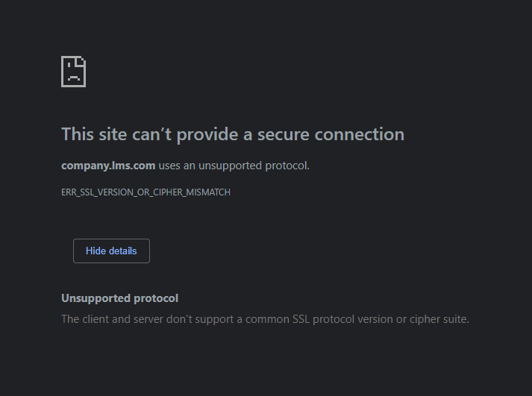Select the company.lms.com domain text
The width and height of the screenshot is (532, 396).
(x=108, y=166)
